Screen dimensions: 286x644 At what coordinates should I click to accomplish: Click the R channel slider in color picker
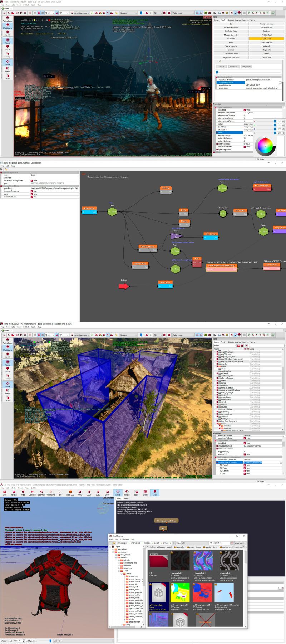click(265, 121)
